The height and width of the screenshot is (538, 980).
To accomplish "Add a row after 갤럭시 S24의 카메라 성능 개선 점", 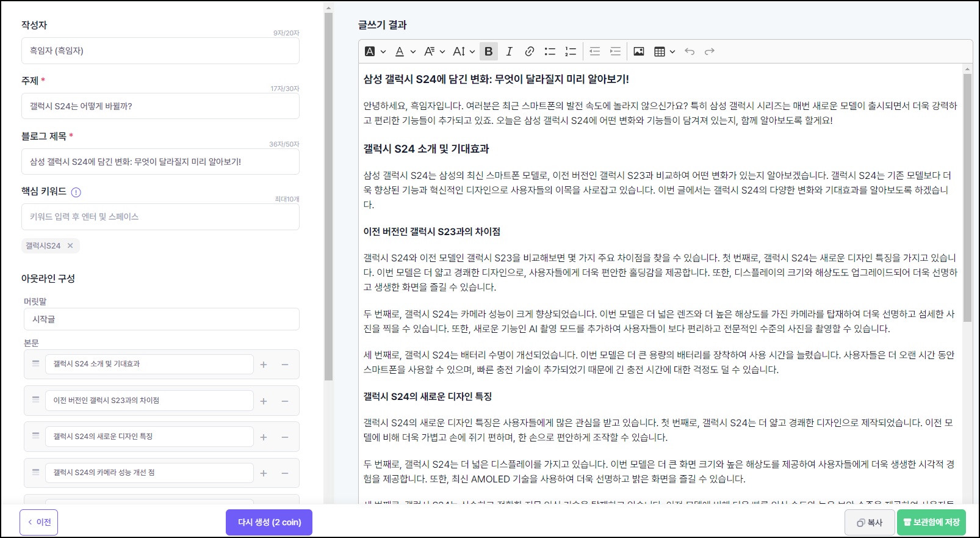I will tap(264, 473).
